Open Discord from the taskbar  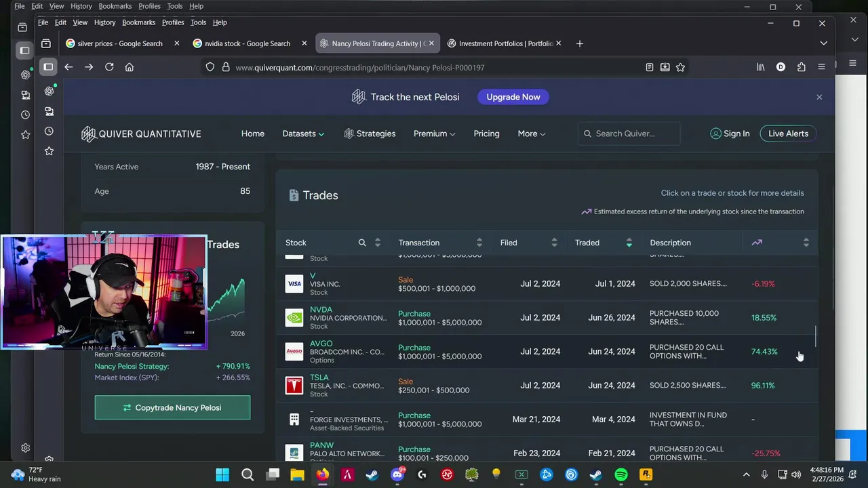coord(397,475)
